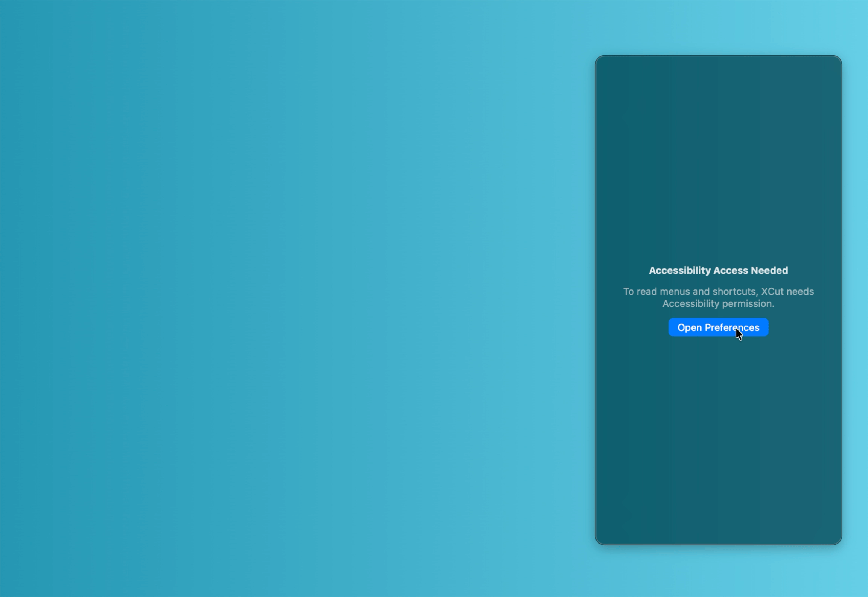This screenshot has height=597, width=868.
Task: Click the empty area above the heading in the panel
Action: [x=718, y=158]
